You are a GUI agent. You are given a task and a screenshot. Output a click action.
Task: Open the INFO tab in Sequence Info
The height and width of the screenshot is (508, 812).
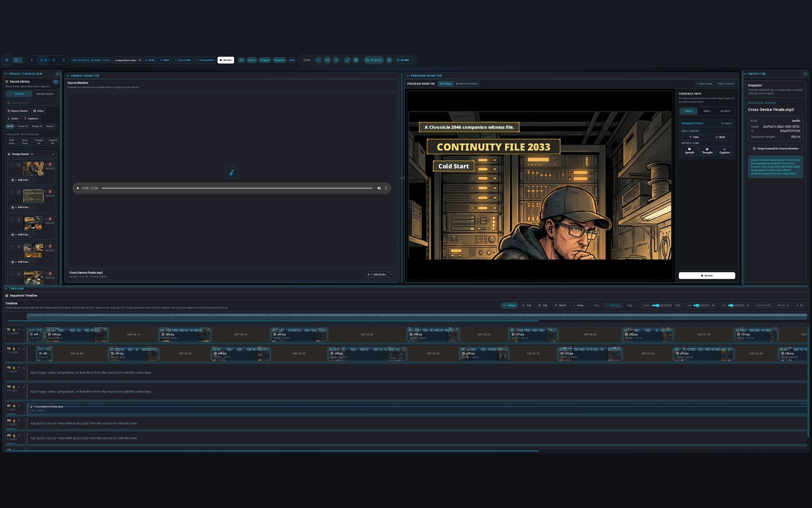[x=707, y=111]
